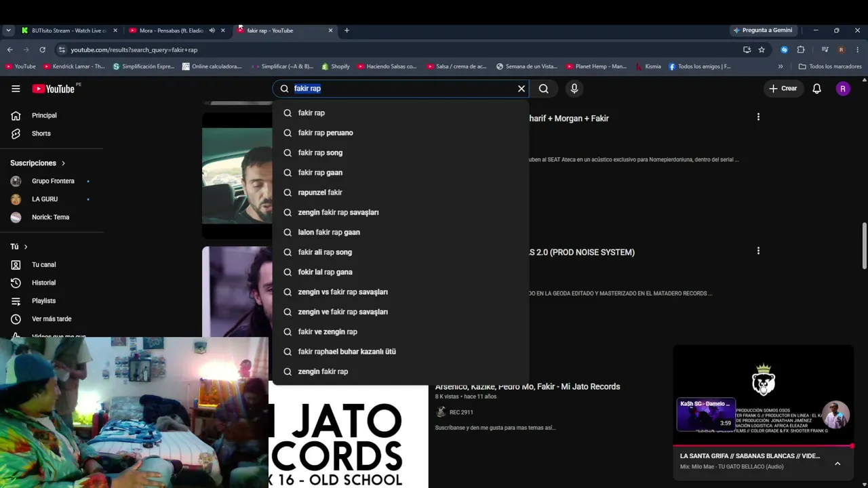868x488 pixels.
Task: Run the search with the magnifier button
Action: [544, 89]
